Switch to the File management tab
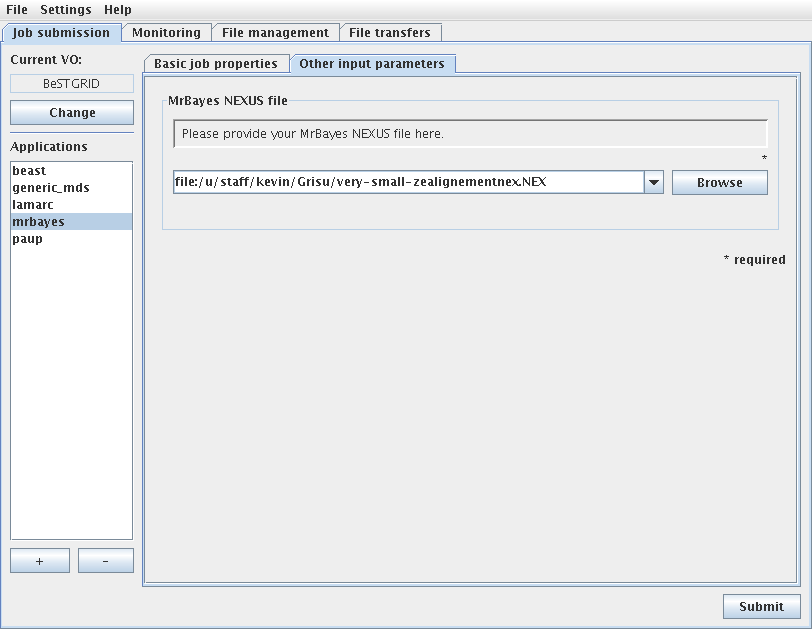The image size is (812, 629). tap(275, 33)
